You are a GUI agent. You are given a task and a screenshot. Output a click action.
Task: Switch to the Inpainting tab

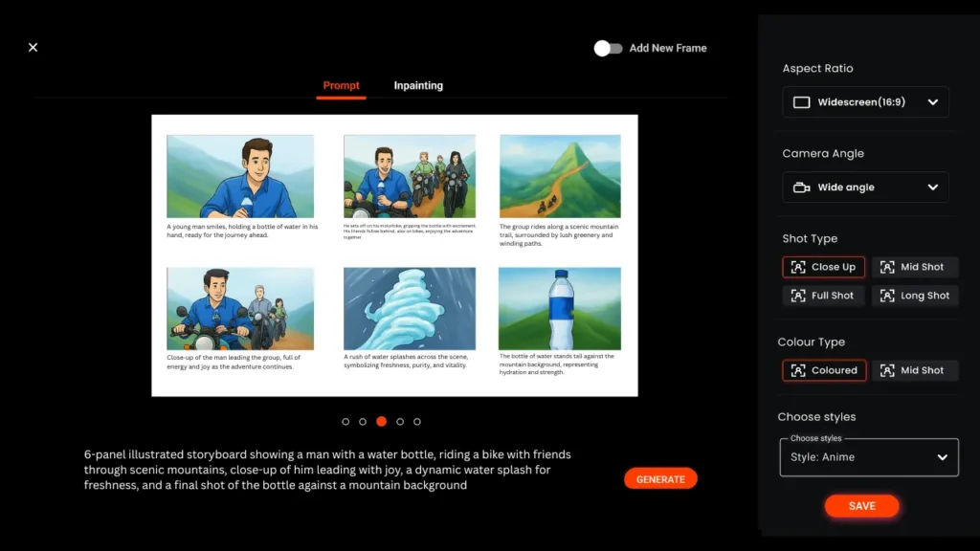(418, 85)
